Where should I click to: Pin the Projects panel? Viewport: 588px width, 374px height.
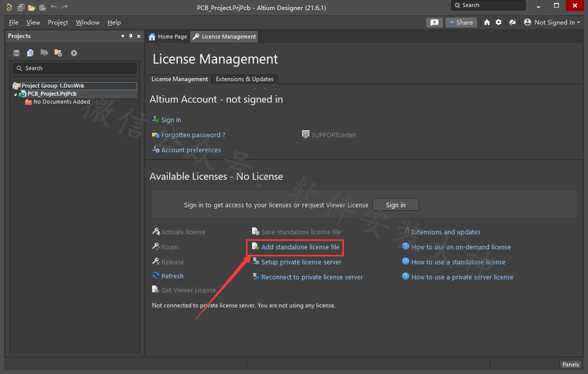click(x=130, y=37)
